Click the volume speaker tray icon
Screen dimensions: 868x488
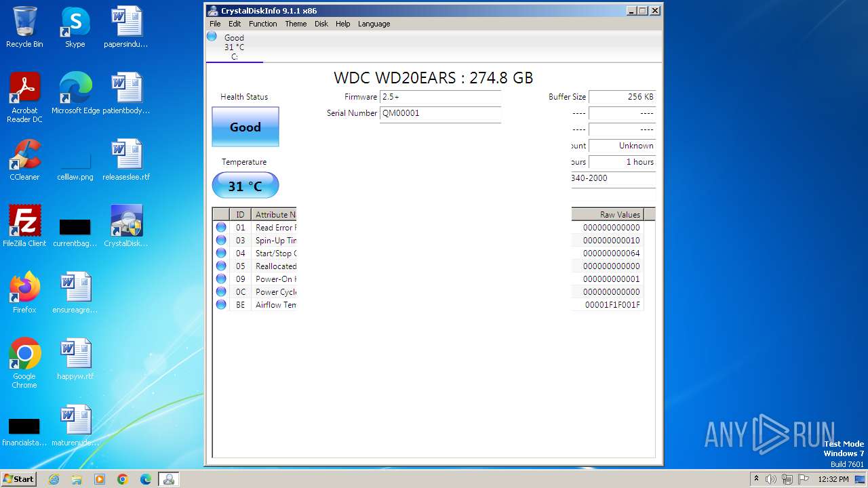coord(771,479)
